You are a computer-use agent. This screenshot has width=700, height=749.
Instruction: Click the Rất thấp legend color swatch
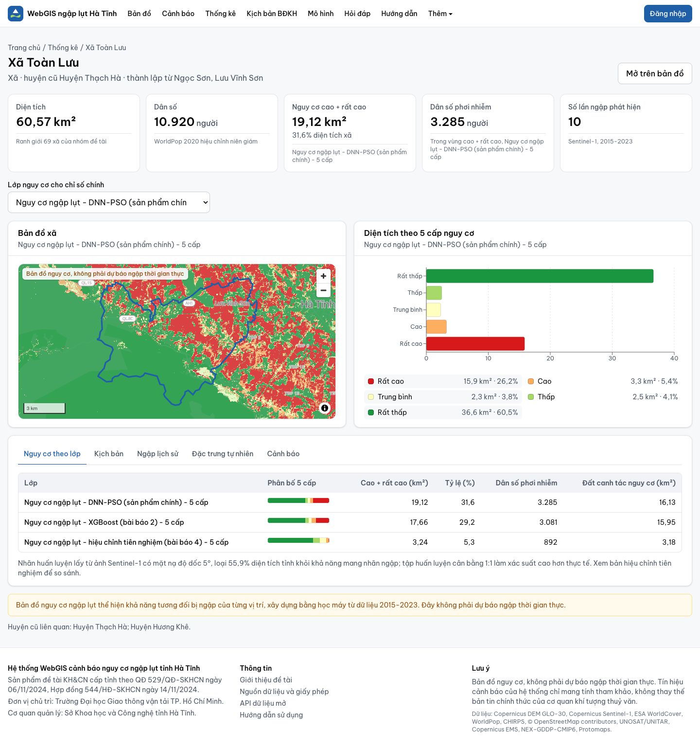(x=371, y=412)
